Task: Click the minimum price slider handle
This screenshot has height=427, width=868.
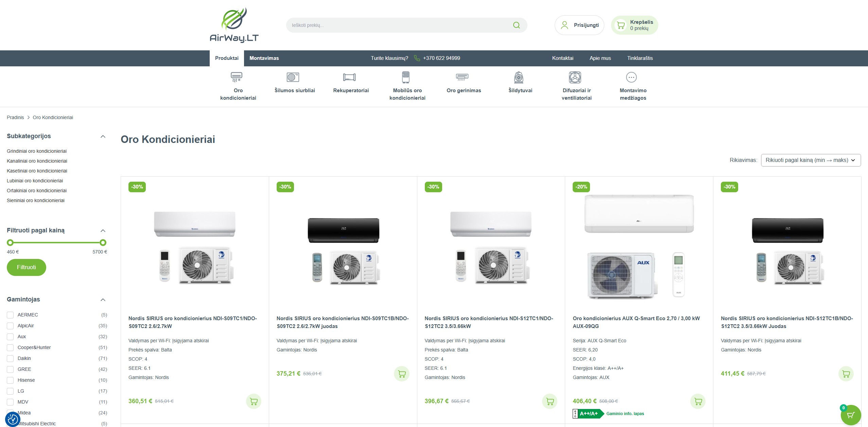Action: 10,243
